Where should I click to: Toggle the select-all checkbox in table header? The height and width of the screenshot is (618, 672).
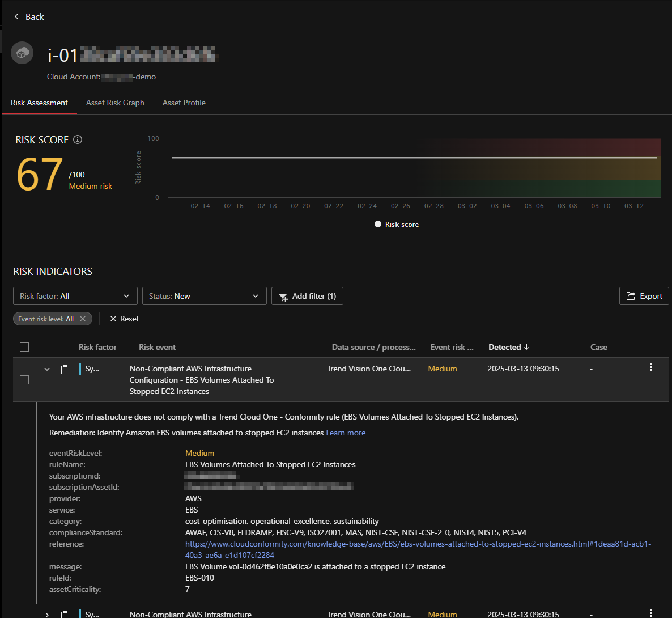click(x=24, y=347)
